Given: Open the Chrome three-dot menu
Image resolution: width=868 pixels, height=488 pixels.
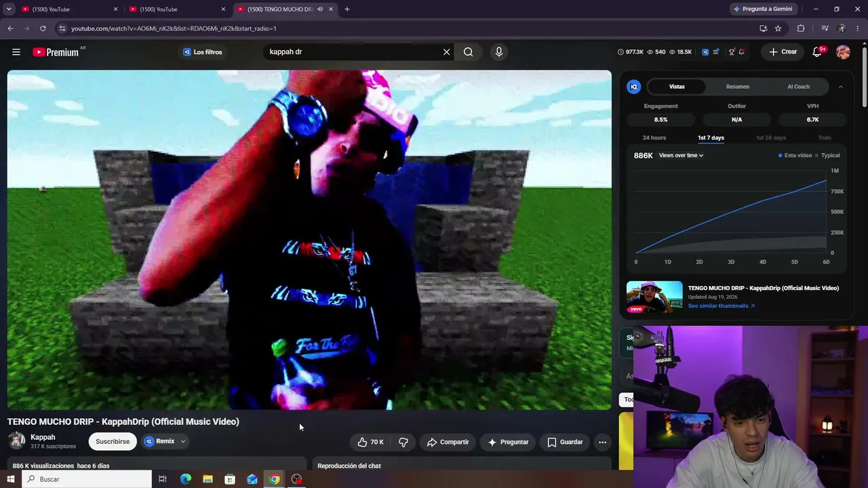Looking at the screenshot, I should (x=858, y=28).
